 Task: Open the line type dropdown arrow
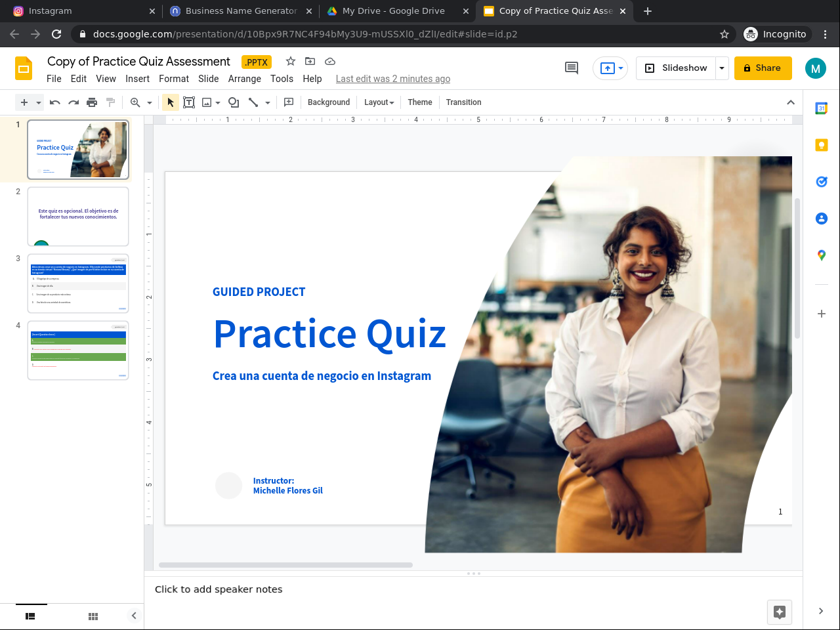(x=268, y=102)
